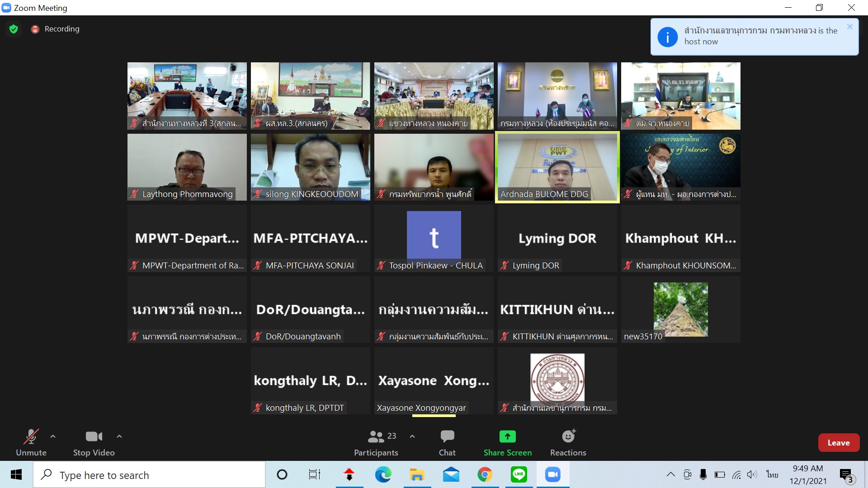Select Laythong Phommavong video tile
The width and height of the screenshot is (868, 488).
pos(187,167)
